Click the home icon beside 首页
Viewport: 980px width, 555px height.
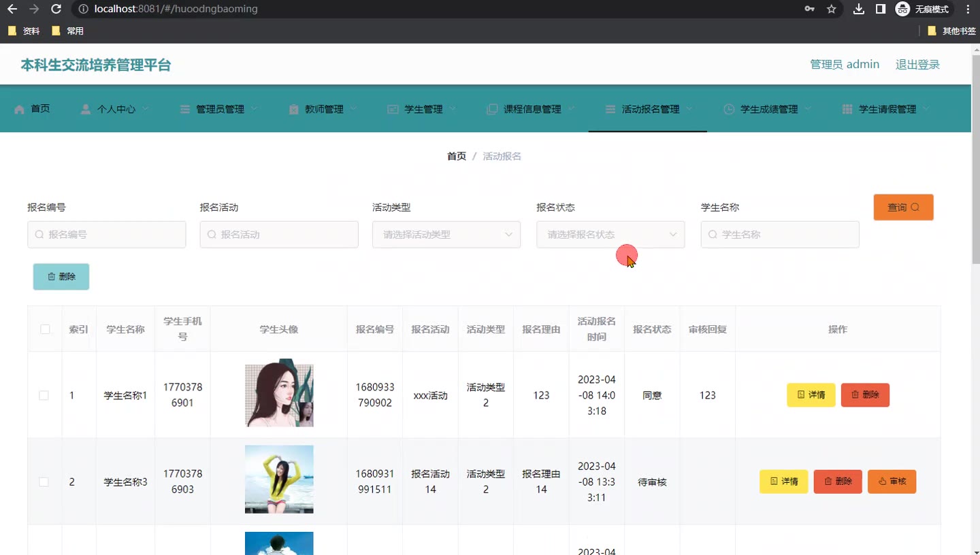(x=19, y=109)
